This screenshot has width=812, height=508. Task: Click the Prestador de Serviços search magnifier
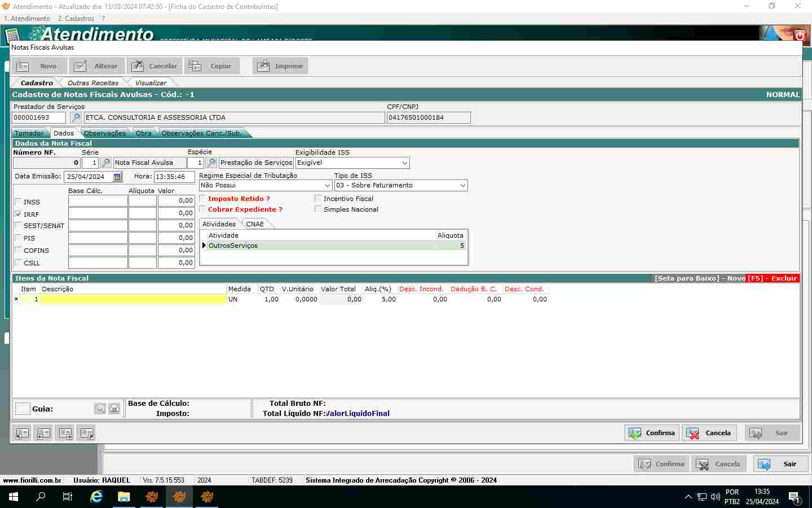point(76,117)
